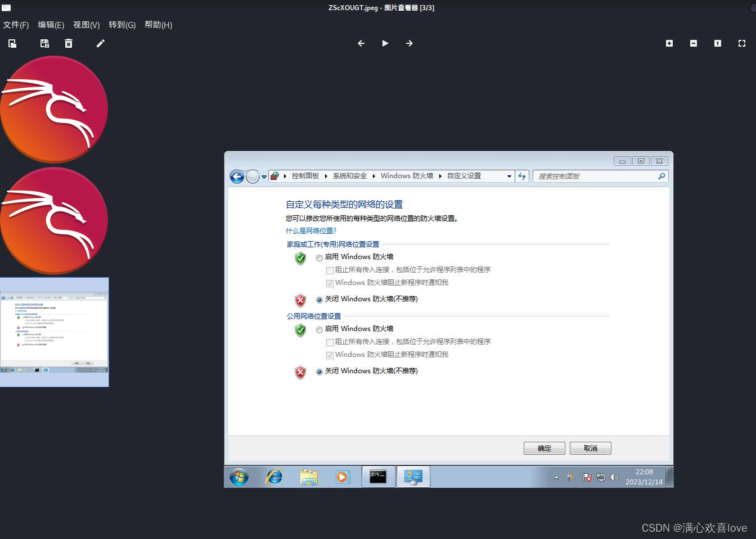756x539 pixels.
Task: Go to the next image with the right arrow
Action: (409, 43)
